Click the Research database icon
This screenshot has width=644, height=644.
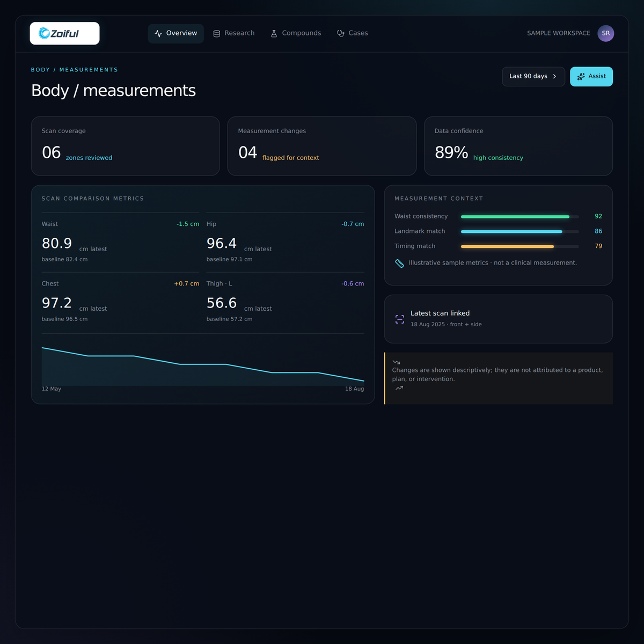[217, 33]
